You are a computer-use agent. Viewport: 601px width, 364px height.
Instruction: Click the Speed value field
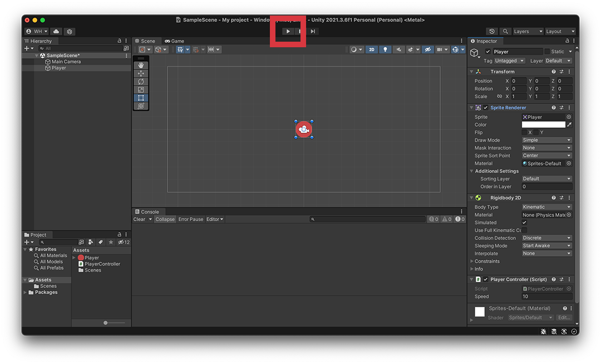[x=546, y=296]
